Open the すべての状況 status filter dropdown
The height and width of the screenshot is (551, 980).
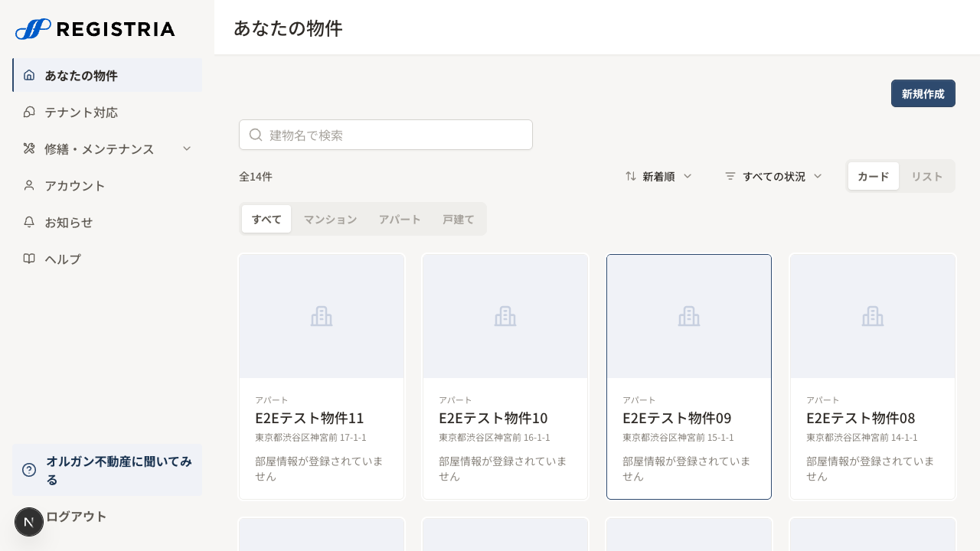click(x=773, y=176)
